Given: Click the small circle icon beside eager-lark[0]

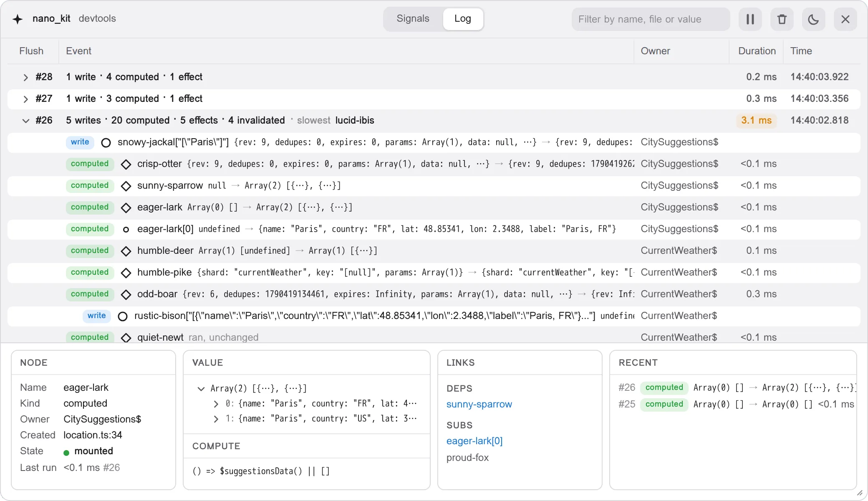Looking at the screenshot, I should [126, 230].
